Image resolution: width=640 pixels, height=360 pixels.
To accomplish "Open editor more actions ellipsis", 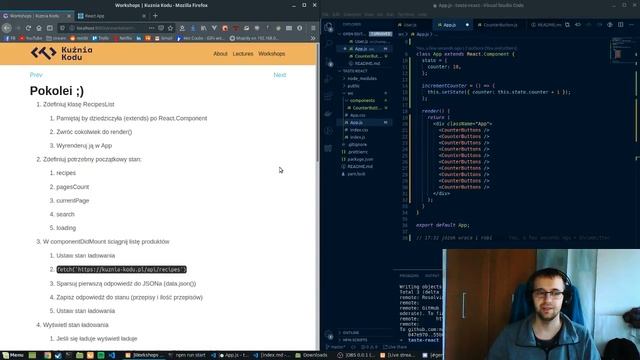I will [x=631, y=25].
